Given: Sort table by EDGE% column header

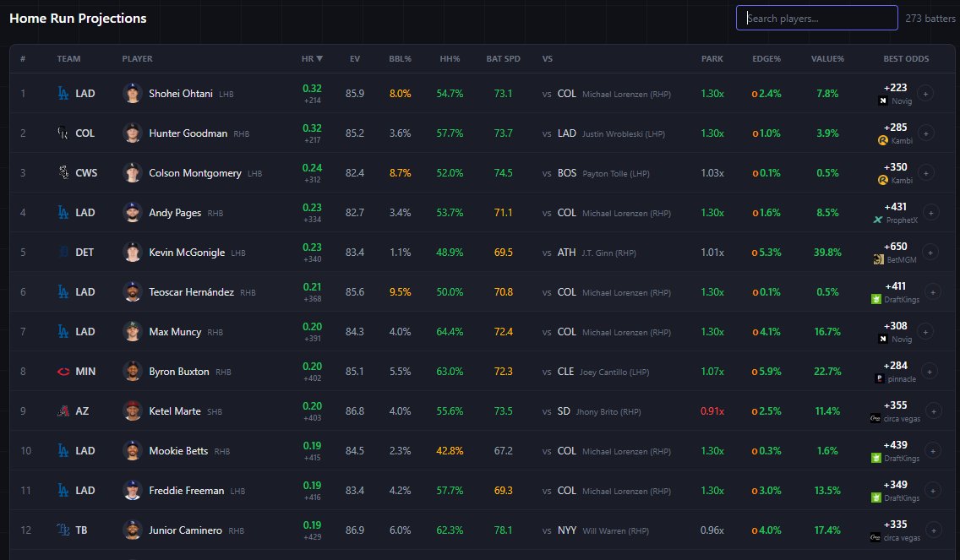Looking at the screenshot, I should [x=766, y=59].
